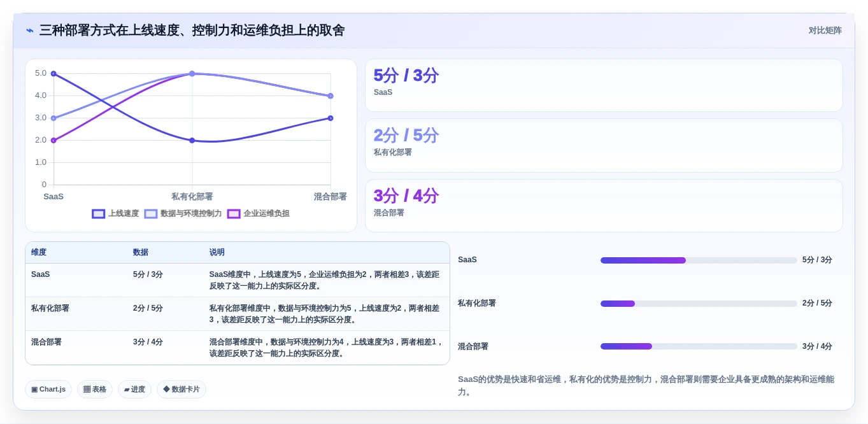Click the Chart.js tag chip

pos(48,390)
